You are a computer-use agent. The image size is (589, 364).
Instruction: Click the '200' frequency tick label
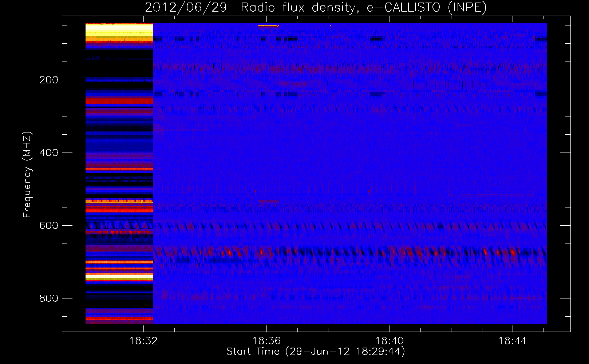pyautogui.click(x=49, y=80)
